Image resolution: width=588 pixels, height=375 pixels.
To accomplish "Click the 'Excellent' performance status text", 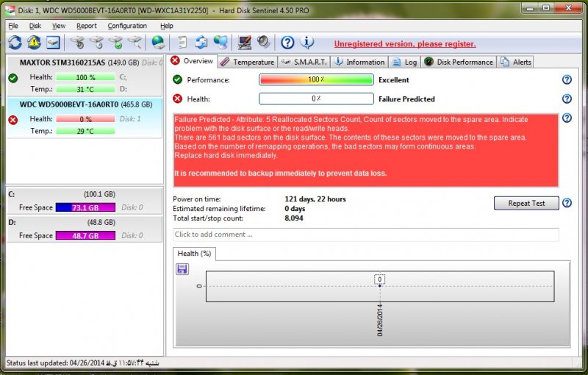I will click(394, 80).
